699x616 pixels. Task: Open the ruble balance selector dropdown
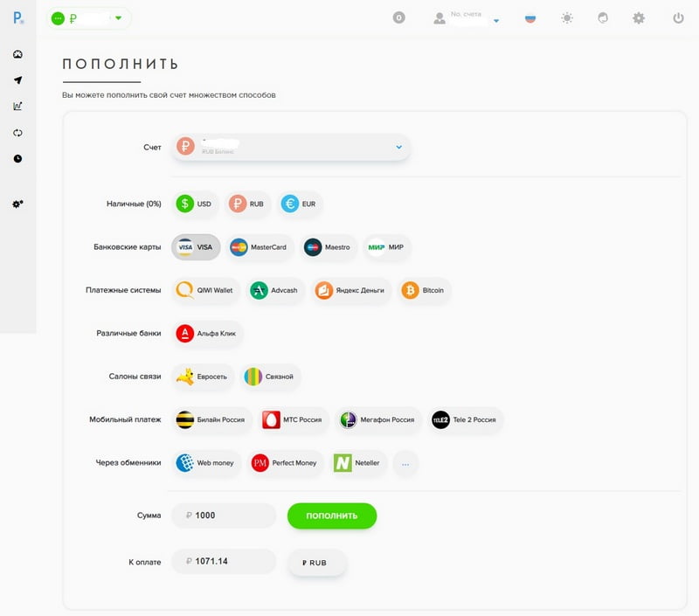tap(89, 18)
